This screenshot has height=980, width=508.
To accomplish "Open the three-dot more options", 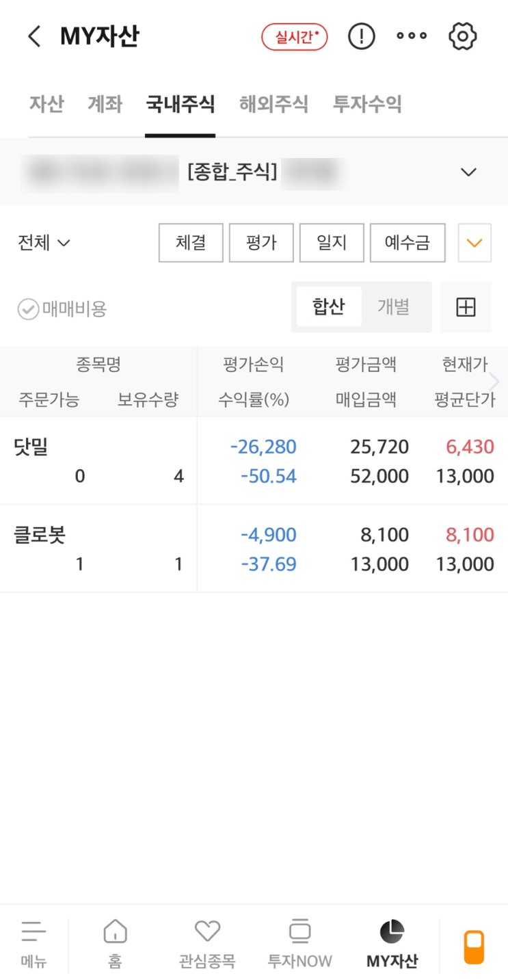I will pos(412,36).
